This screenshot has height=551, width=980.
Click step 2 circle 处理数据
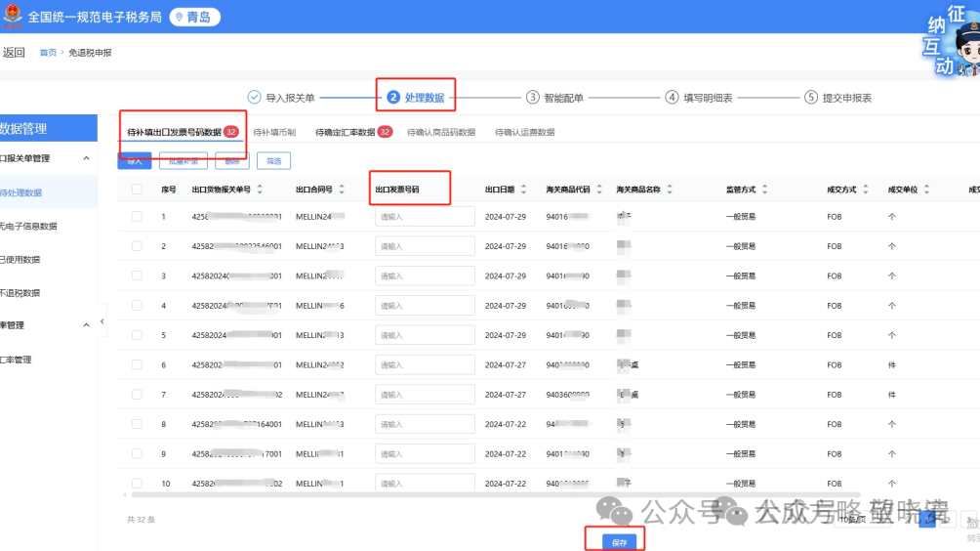click(x=393, y=97)
